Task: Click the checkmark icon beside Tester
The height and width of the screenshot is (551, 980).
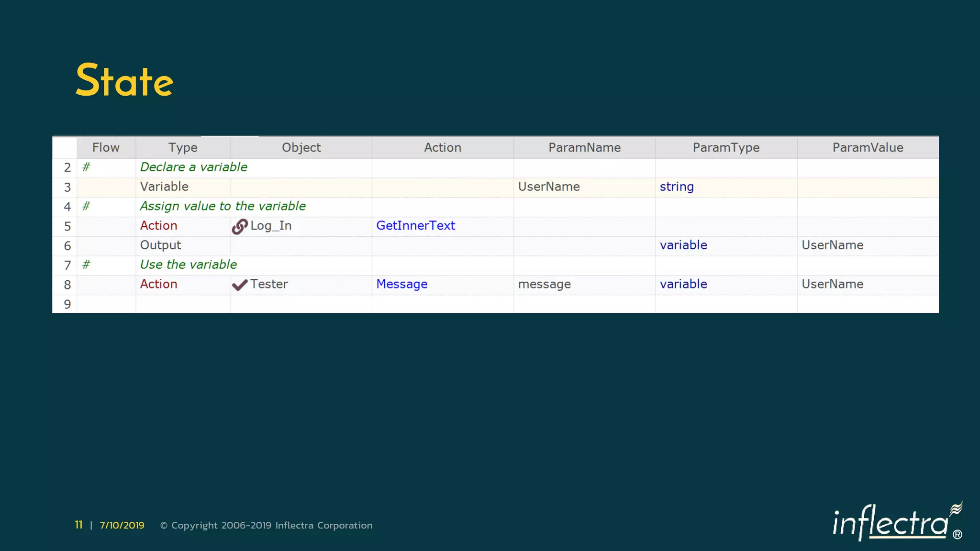Action: pos(240,285)
